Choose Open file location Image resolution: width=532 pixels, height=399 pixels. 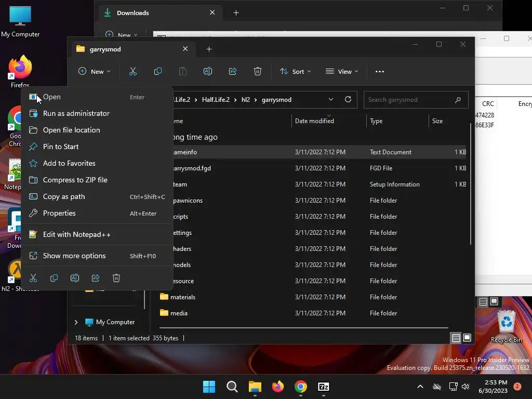click(x=97, y=130)
